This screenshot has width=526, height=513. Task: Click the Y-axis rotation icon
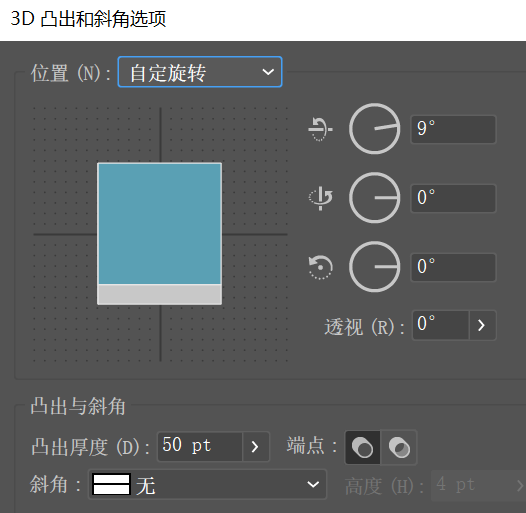(320, 198)
